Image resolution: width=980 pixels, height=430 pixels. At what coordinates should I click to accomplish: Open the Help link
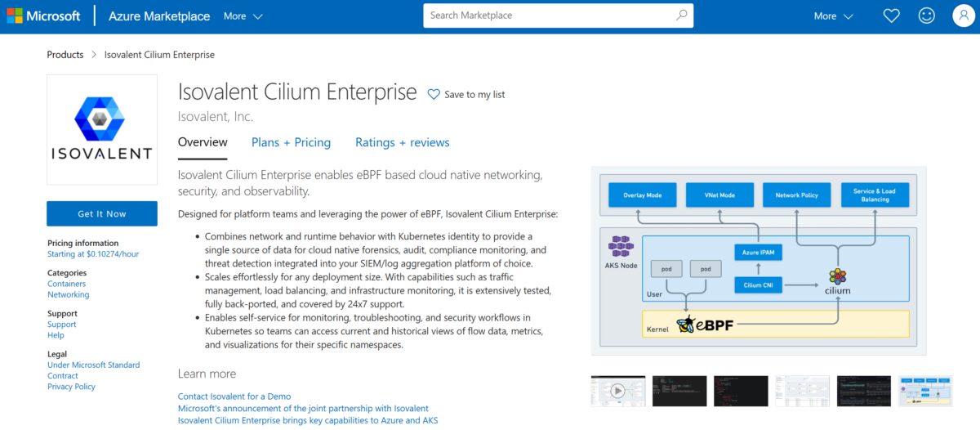coord(56,335)
